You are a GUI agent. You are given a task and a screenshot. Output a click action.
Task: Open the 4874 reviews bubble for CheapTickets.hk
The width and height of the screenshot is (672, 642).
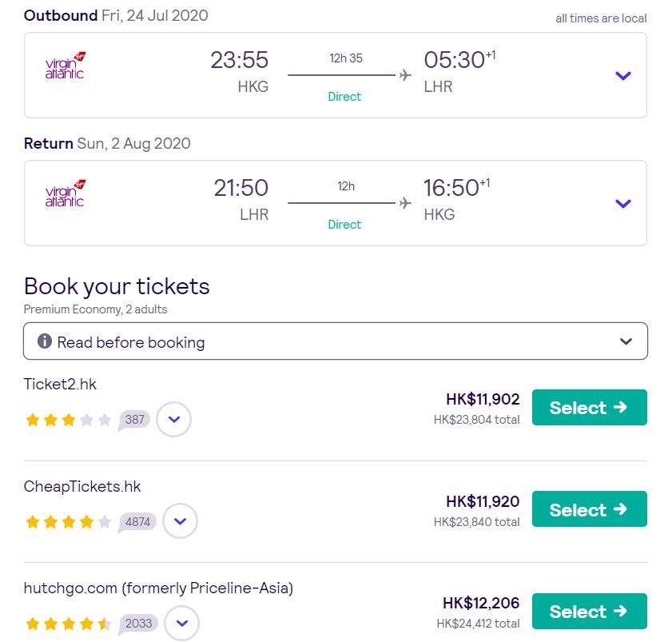pyautogui.click(x=137, y=522)
